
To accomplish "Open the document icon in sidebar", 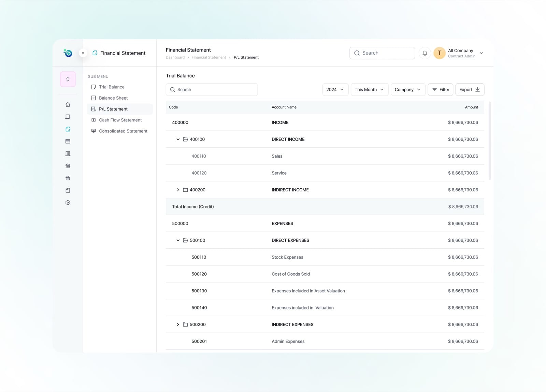I will pyautogui.click(x=68, y=190).
